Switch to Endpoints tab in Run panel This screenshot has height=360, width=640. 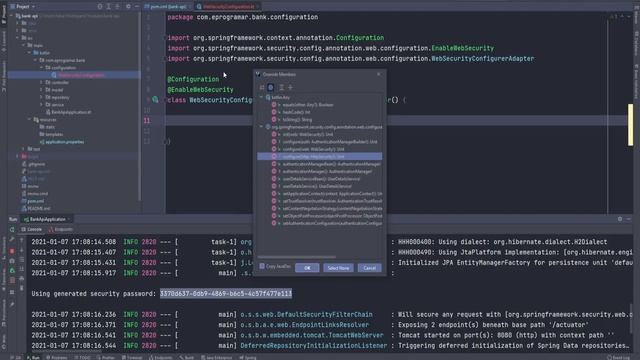tap(60, 229)
